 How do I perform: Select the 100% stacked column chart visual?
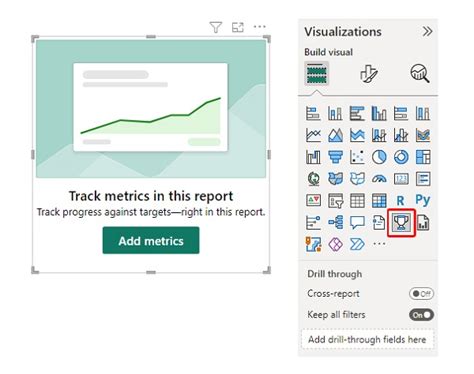423,114
